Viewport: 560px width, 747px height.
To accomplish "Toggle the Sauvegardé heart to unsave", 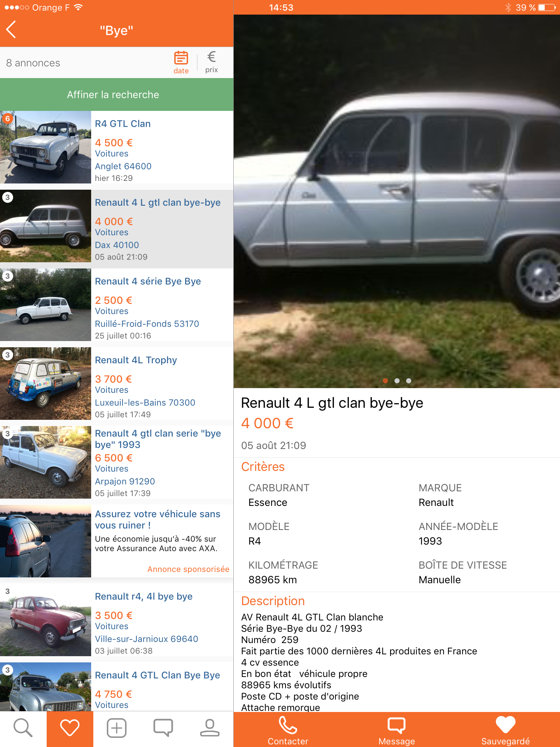I will [505, 730].
